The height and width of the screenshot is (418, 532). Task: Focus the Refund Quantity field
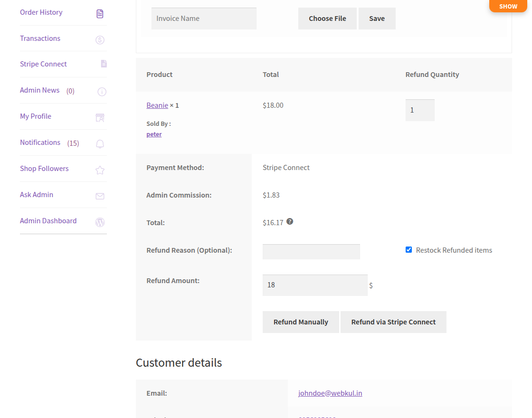(x=419, y=110)
